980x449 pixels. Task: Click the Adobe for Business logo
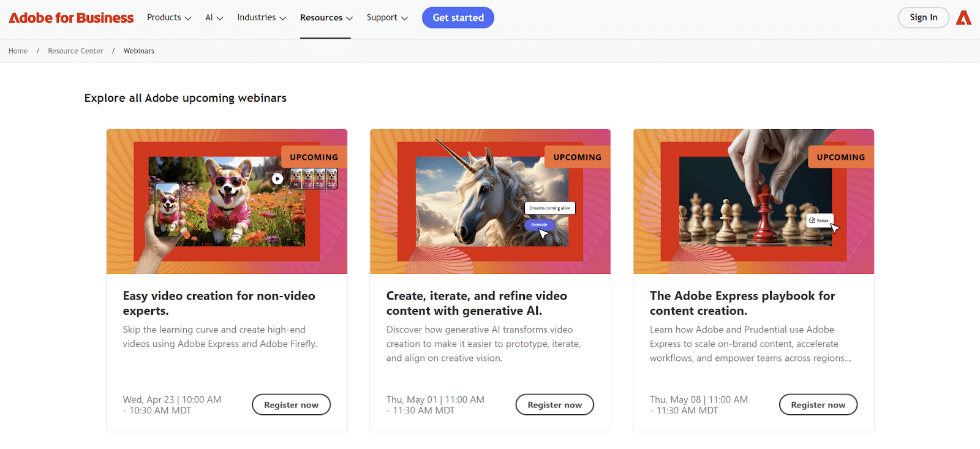pyautogui.click(x=71, y=18)
